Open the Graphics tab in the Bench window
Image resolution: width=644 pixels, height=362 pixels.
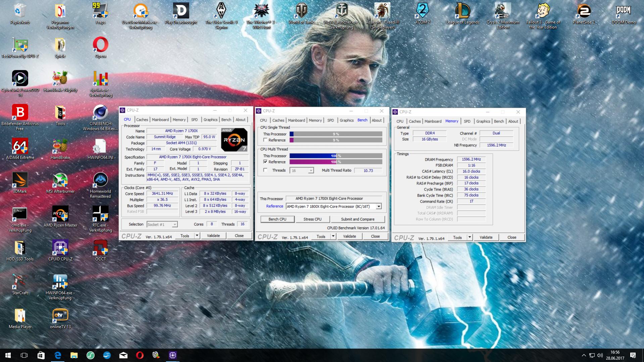(346, 120)
